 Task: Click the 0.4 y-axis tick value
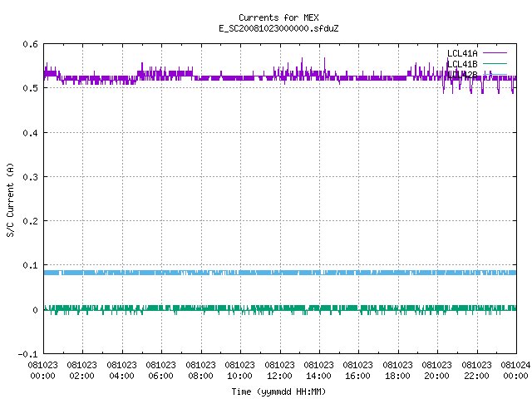pos(30,133)
